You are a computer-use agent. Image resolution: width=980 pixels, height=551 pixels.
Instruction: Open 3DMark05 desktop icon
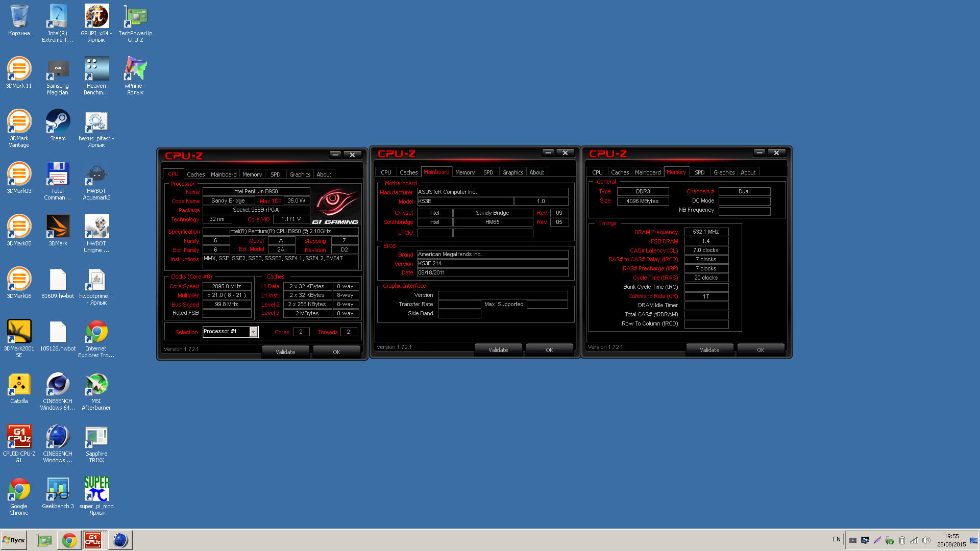click(19, 231)
